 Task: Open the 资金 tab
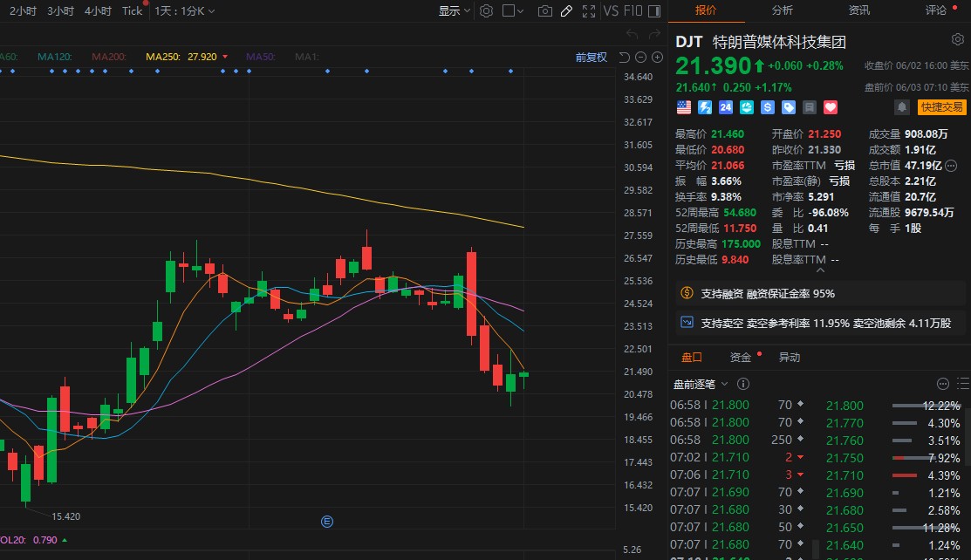pyautogui.click(x=741, y=357)
